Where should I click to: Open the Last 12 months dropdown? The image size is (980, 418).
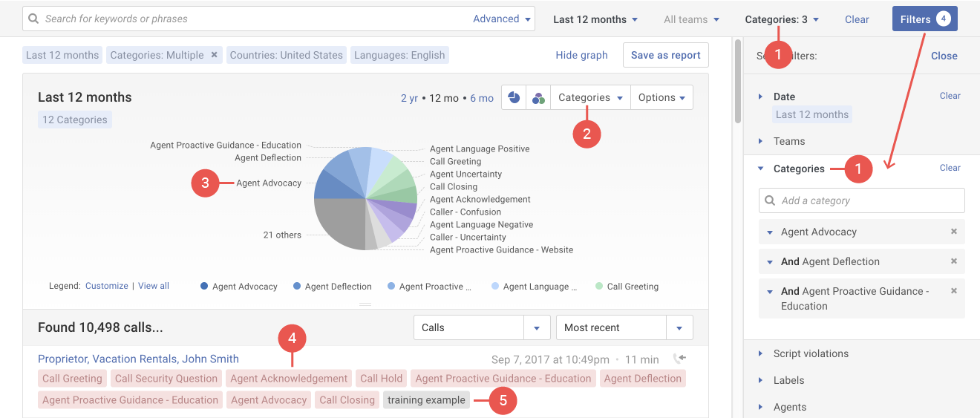[x=595, y=19]
